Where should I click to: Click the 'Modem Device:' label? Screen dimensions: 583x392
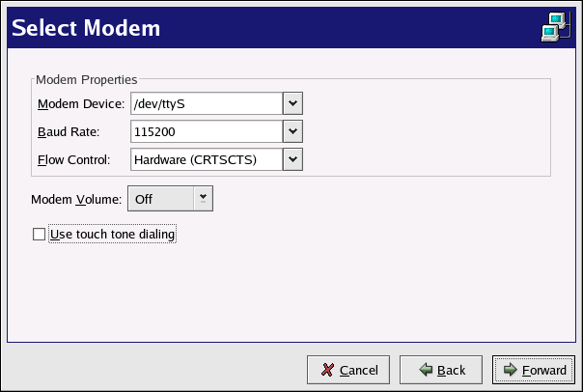80,103
